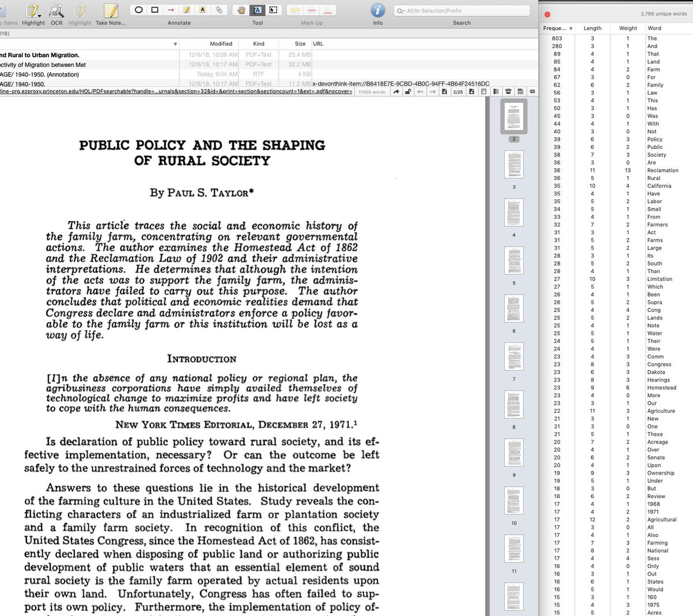Switch to two-page view icon
The width and height of the screenshot is (693, 616).
[496, 92]
